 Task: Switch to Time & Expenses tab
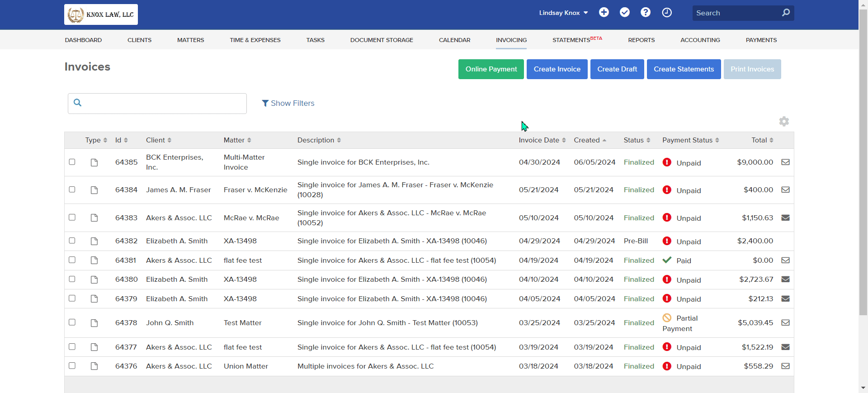pos(255,40)
